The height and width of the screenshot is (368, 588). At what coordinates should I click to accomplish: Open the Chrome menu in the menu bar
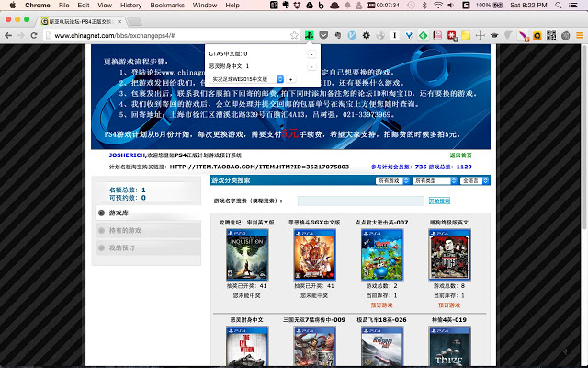pyautogui.click(x=38, y=6)
